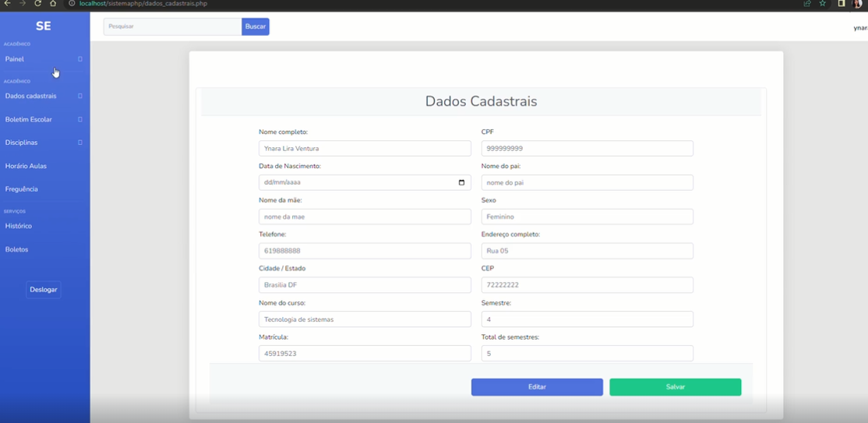Click the share page icon in address bar

point(806,4)
